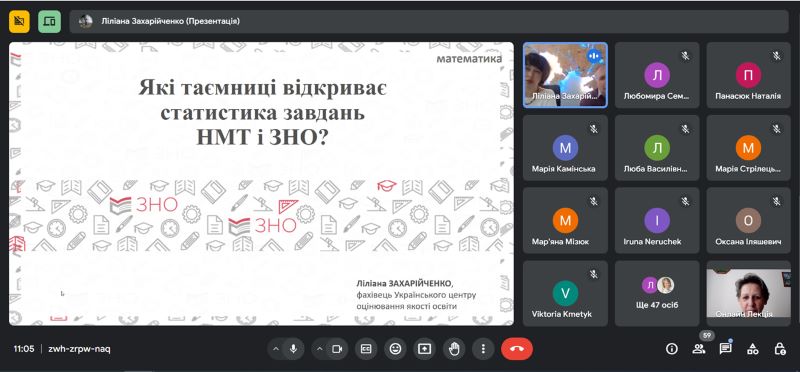The width and height of the screenshot is (800, 372).
Task: Click muted mic icon on Viktoria Kmetyk tile
Action: pyautogui.click(x=594, y=274)
